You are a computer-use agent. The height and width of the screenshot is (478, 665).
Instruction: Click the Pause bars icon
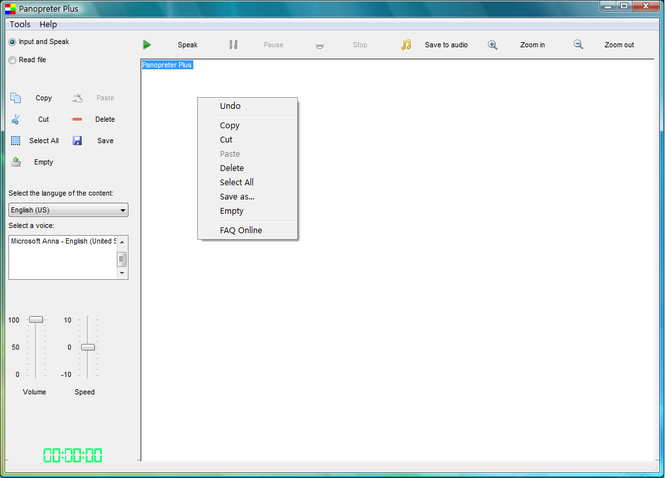click(x=233, y=45)
